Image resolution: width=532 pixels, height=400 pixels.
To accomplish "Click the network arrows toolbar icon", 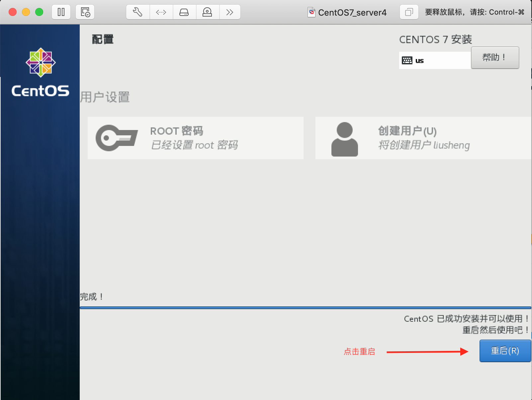I will (x=161, y=12).
